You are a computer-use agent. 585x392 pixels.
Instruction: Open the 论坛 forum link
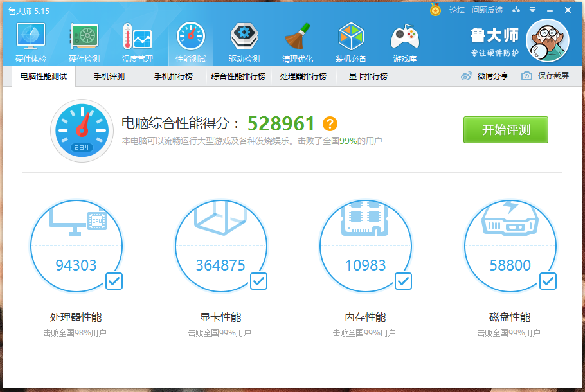[457, 10]
